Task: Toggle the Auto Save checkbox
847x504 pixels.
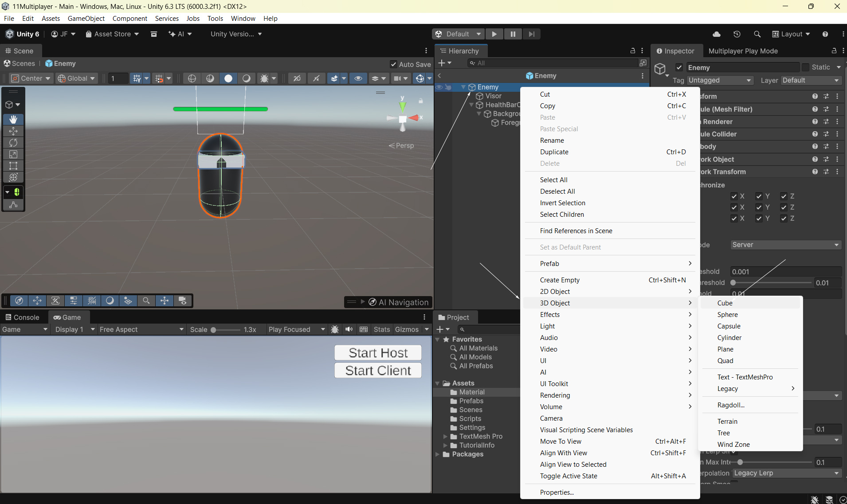Action: pos(393,64)
